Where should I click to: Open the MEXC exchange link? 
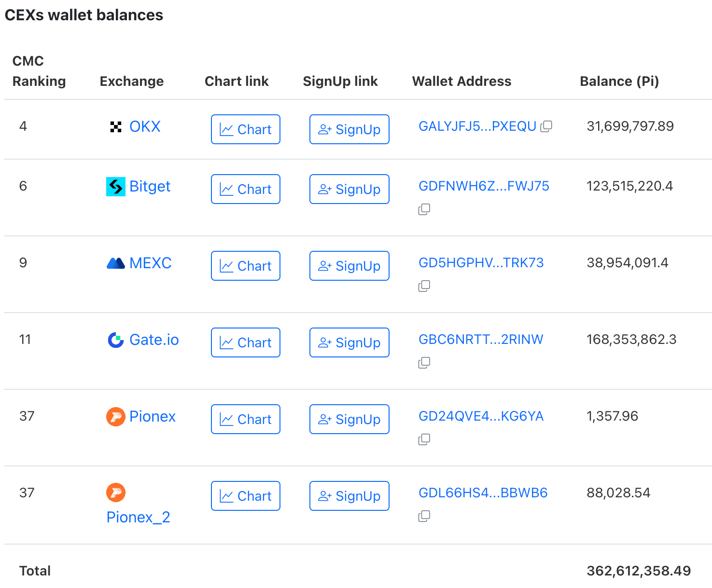coord(151,263)
